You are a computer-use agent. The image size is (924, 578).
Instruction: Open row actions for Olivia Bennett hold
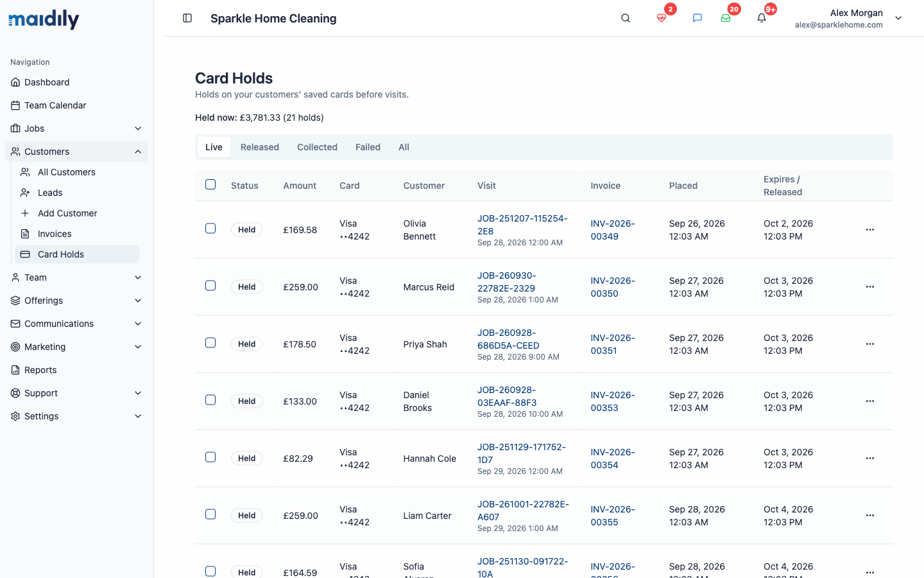[x=870, y=230]
